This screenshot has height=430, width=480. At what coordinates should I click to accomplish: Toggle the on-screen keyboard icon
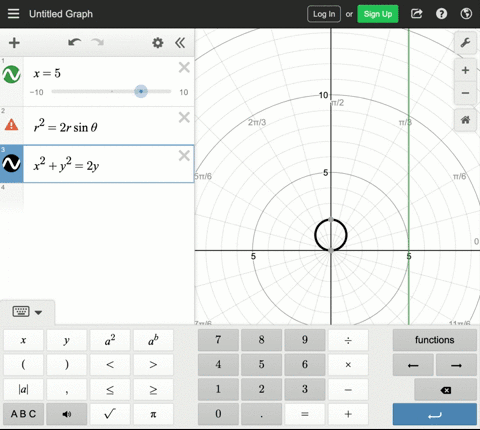(x=21, y=311)
